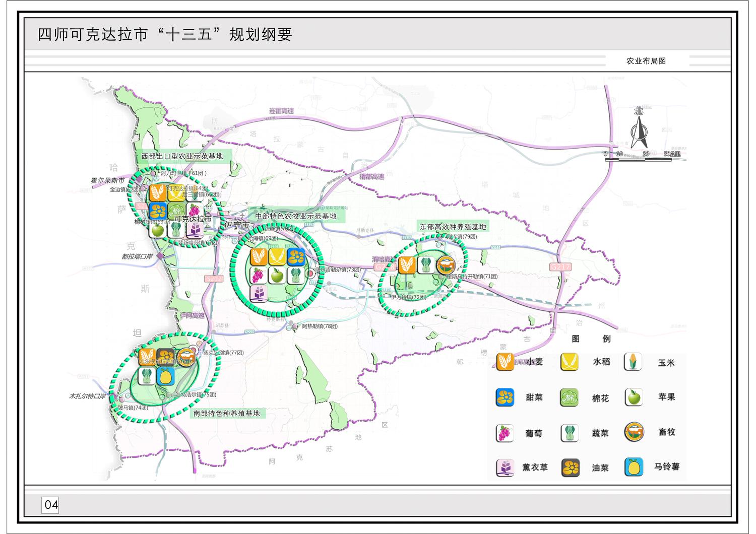The width and height of the screenshot is (756, 534).
Task: Click the 伊阿高速 highway label
Action: click(193, 316)
